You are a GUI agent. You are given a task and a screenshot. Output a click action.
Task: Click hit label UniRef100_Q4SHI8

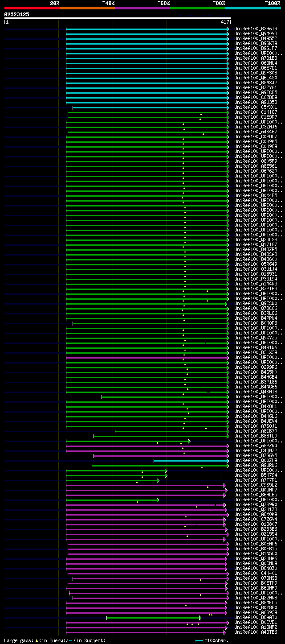pyautogui.click(x=256, y=392)
